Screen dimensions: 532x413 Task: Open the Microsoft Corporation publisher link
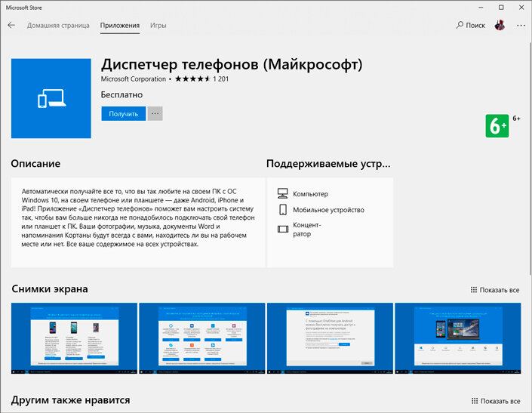coord(134,79)
